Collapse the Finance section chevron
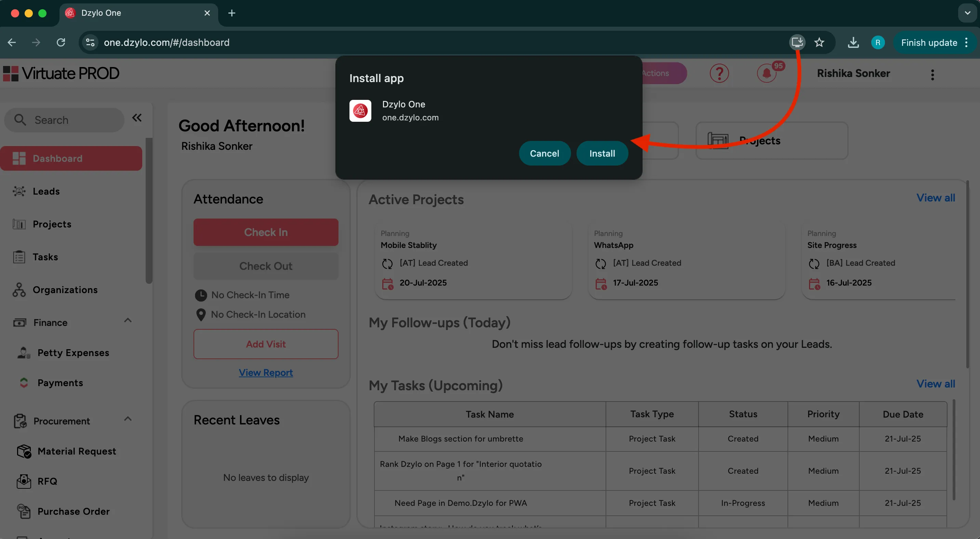This screenshot has width=980, height=539. 128,320
